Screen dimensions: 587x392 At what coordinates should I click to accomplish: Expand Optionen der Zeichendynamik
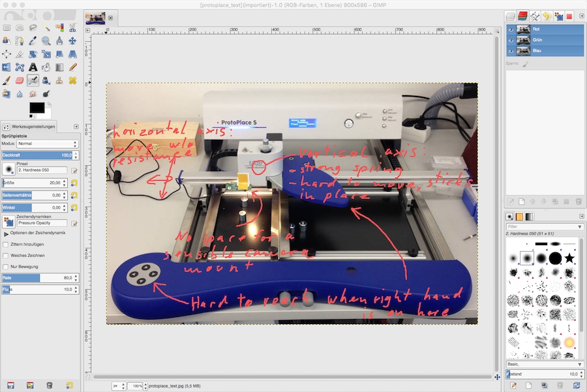[x=6, y=234]
